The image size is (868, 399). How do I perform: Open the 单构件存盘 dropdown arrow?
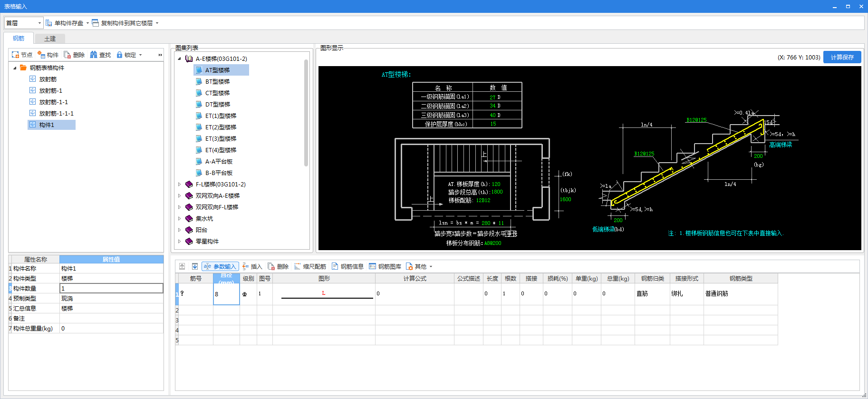tap(87, 23)
